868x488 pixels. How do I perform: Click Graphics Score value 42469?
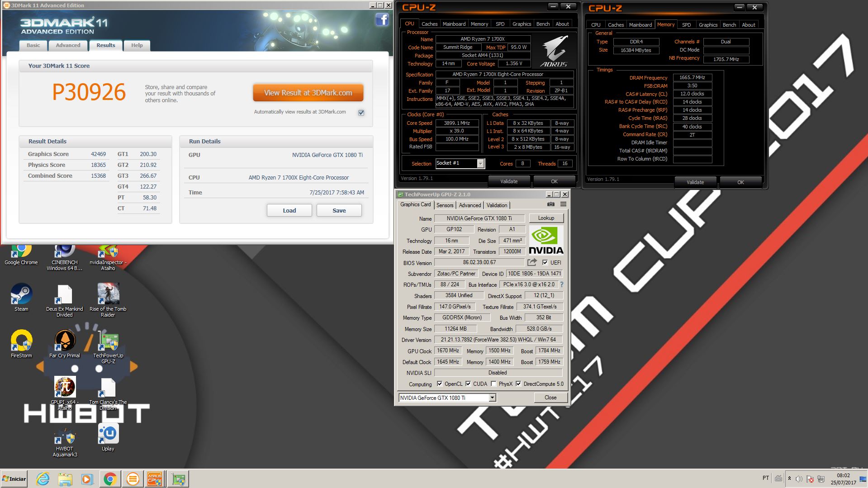tap(98, 154)
